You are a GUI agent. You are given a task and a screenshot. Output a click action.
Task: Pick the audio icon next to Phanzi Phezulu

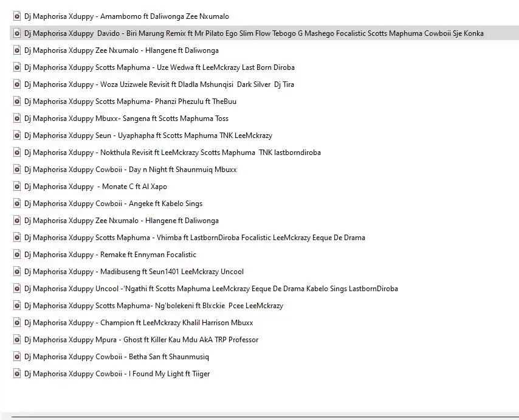(x=17, y=102)
